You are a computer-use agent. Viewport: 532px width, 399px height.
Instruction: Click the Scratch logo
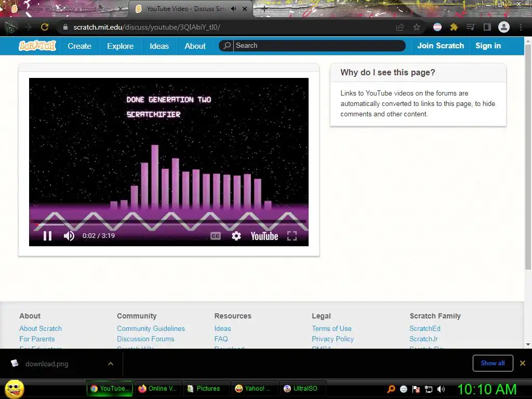[x=37, y=46]
